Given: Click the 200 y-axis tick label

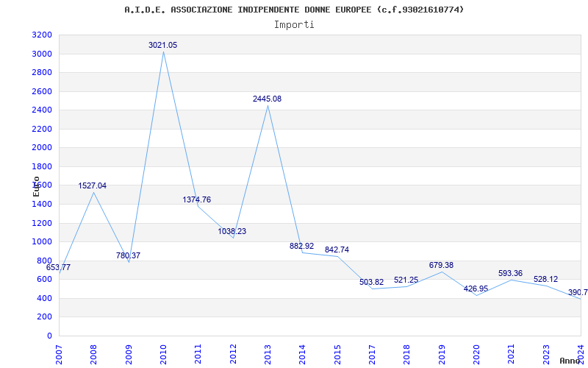Looking at the screenshot, I should click(45, 317).
